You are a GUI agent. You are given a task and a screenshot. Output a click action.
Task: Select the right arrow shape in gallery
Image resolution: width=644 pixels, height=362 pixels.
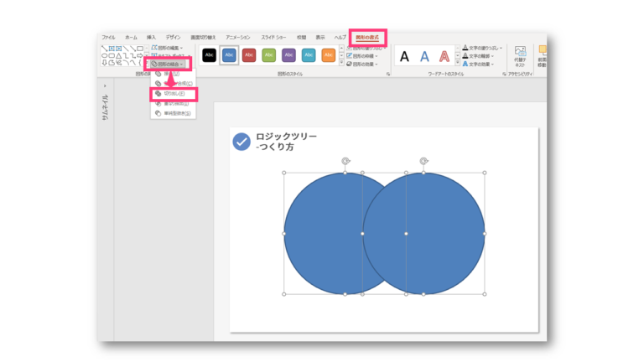click(140, 55)
